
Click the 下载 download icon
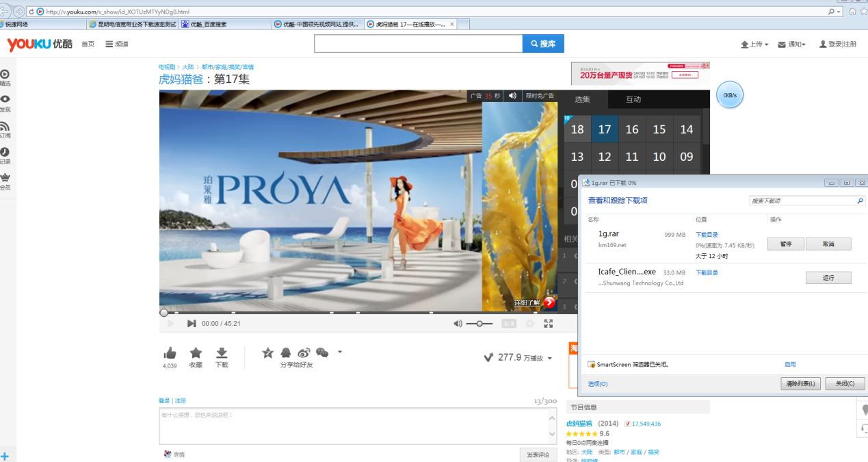[x=222, y=353]
